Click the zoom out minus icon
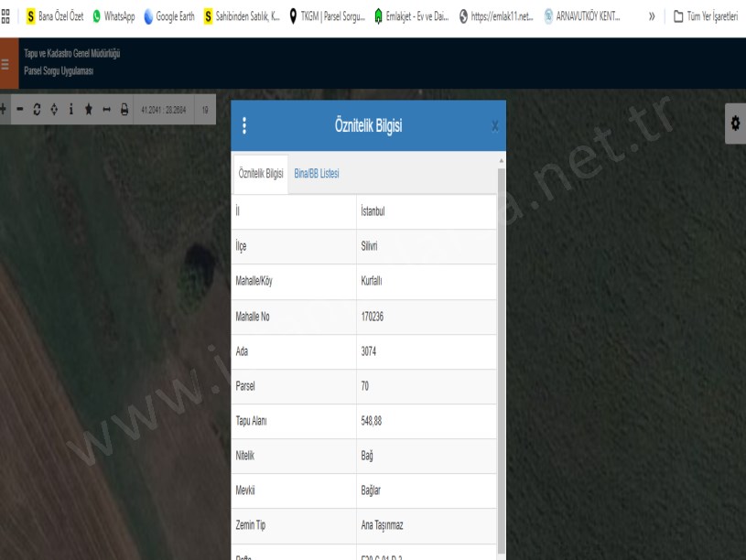Screen dimensions: 746x560 tap(19, 109)
